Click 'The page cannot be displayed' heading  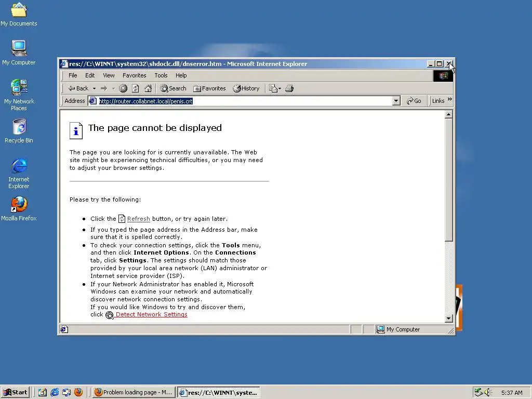pos(155,128)
